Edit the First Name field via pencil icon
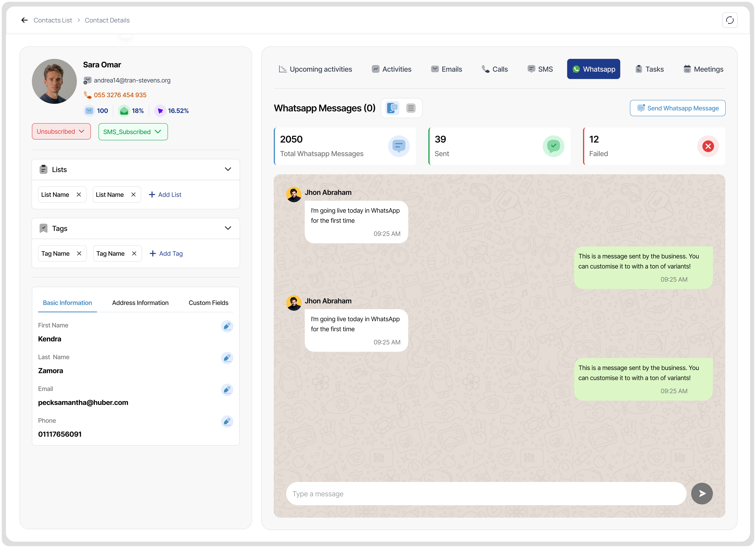This screenshot has height=548, width=756. [227, 326]
